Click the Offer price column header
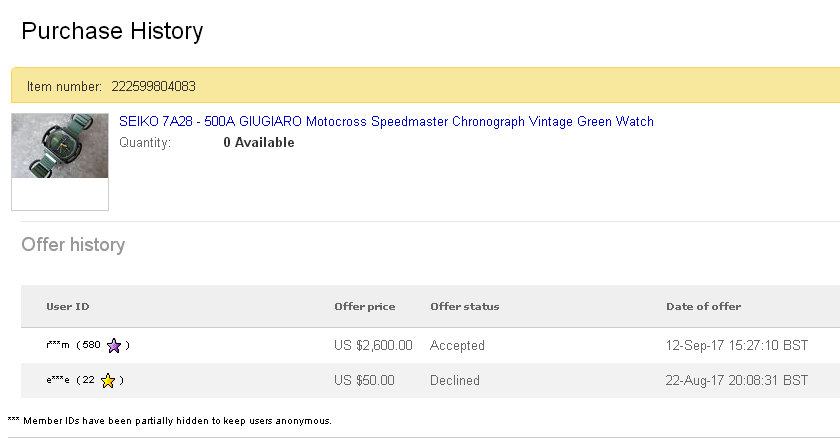The width and height of the screenshot is (840, 439). [364, 306]
